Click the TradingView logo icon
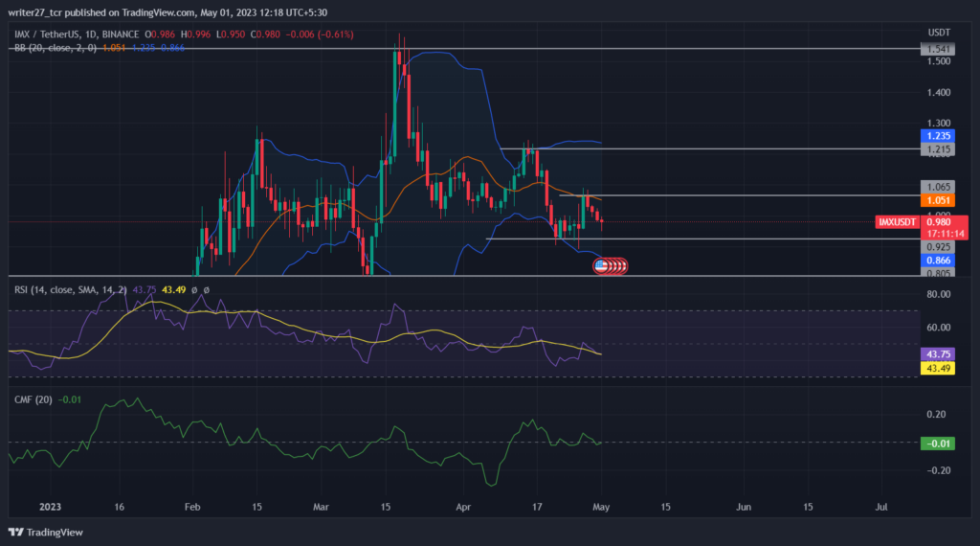 pos(15,533)
